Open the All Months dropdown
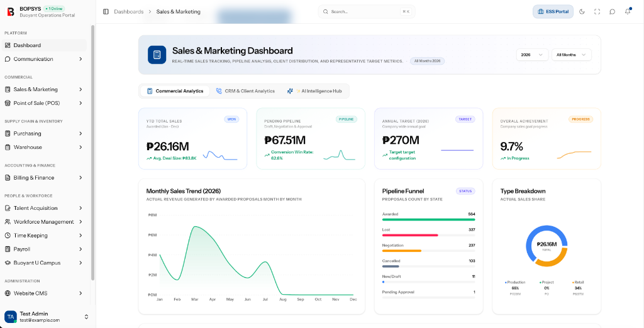Screen dimensions: 644x328 pos(571,55)
